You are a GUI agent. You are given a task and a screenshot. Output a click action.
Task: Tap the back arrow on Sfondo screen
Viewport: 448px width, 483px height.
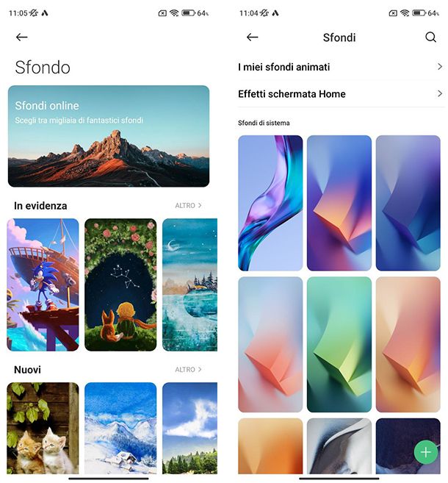coord(21,37)
